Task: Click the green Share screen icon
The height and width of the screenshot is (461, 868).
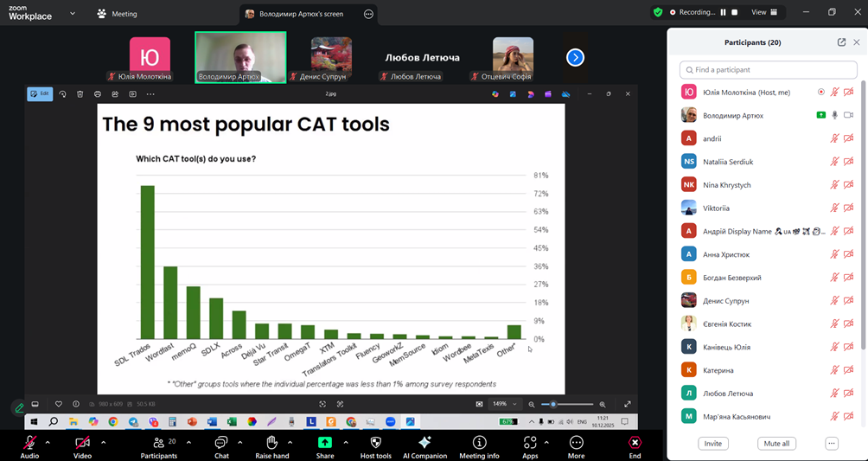Action: pos(325,442)
